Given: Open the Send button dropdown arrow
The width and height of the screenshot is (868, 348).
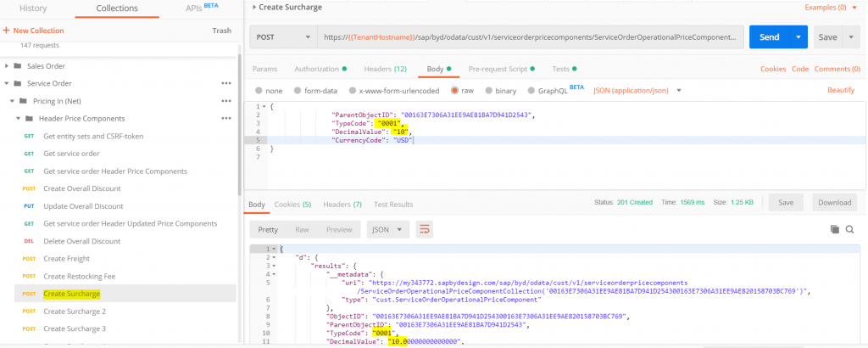Looking at the screenshot, I should (798, 37).
